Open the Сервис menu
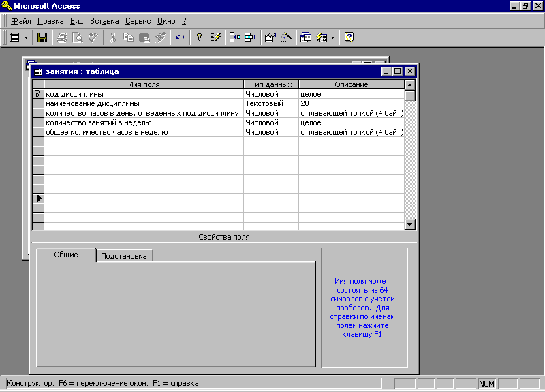 (138, 21)
